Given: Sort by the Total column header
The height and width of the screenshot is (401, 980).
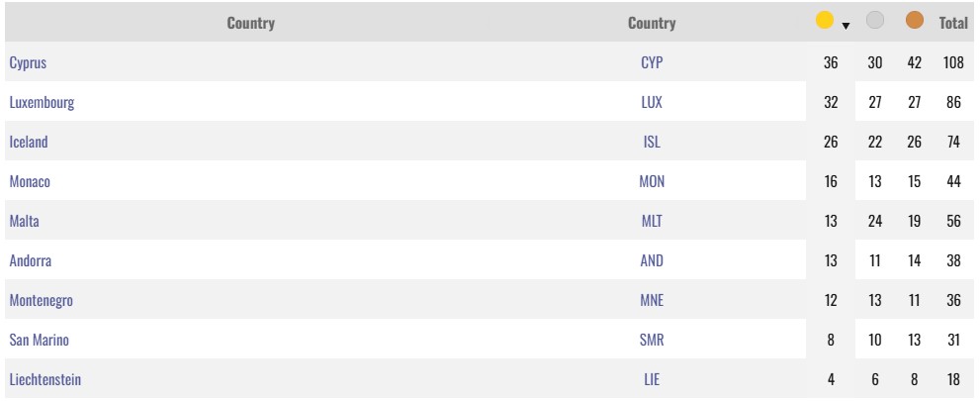Looking at the screenshot, I should pyautogui.click(x=953, y=23).
